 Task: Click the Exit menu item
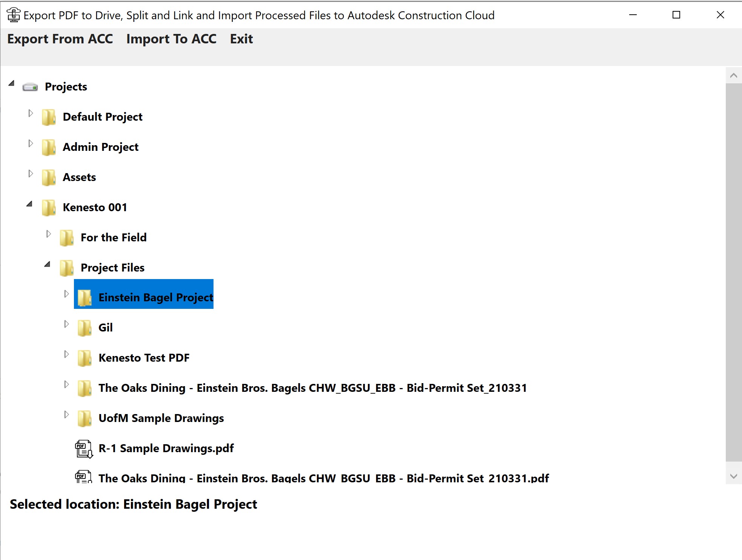[241, 39]
